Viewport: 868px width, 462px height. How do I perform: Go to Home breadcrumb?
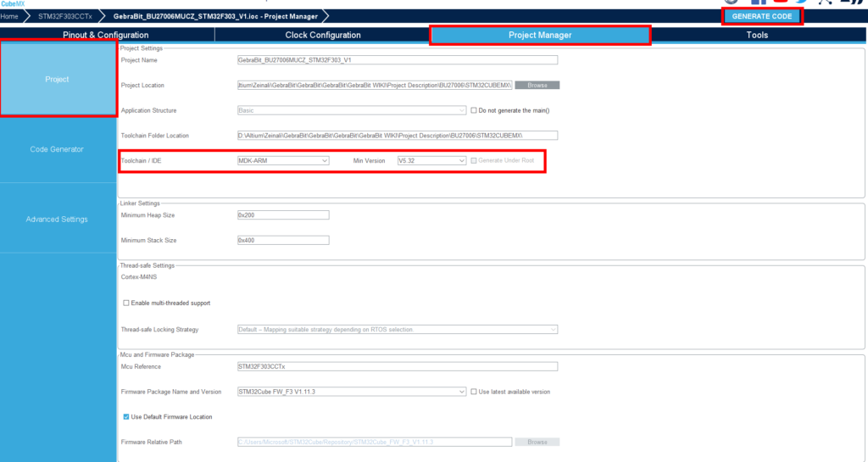pyautogui.click(x=9, y=17)
